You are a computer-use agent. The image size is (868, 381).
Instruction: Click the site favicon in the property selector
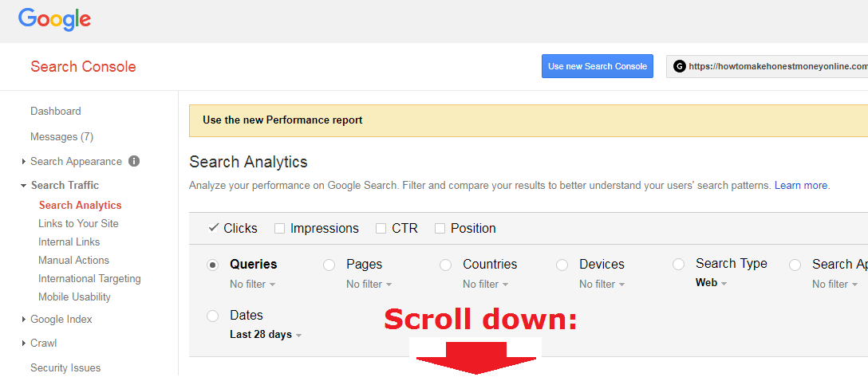(679, 66)
